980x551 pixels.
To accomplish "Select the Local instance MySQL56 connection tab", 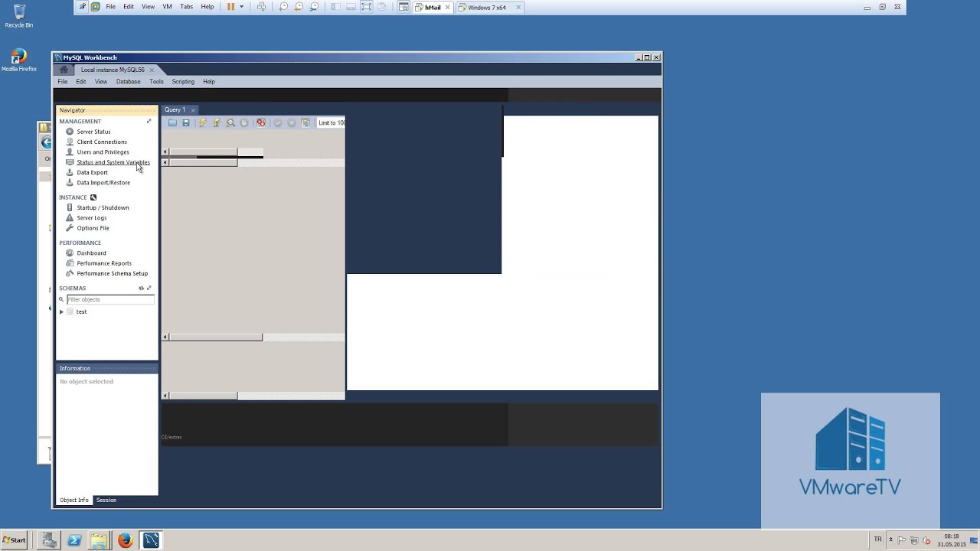I will pyautogui.click(x=113, y=70).
